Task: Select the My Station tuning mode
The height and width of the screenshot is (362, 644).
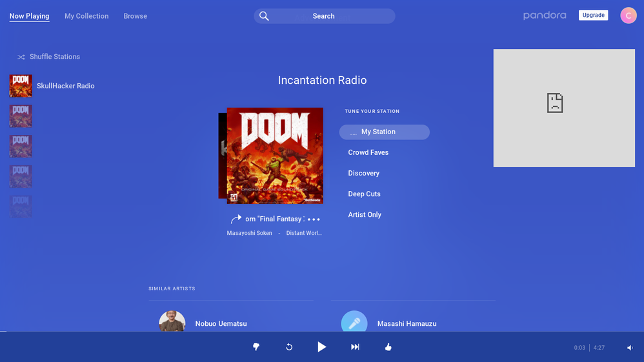Action: [384, 132]
